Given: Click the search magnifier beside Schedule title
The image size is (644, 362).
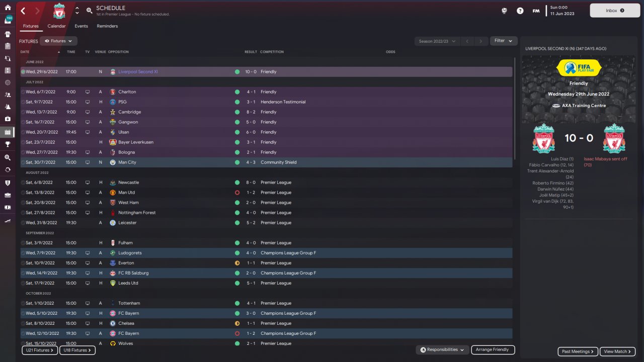Looking at the screenshot, I should pyautogui.click(x=89, y=10).
